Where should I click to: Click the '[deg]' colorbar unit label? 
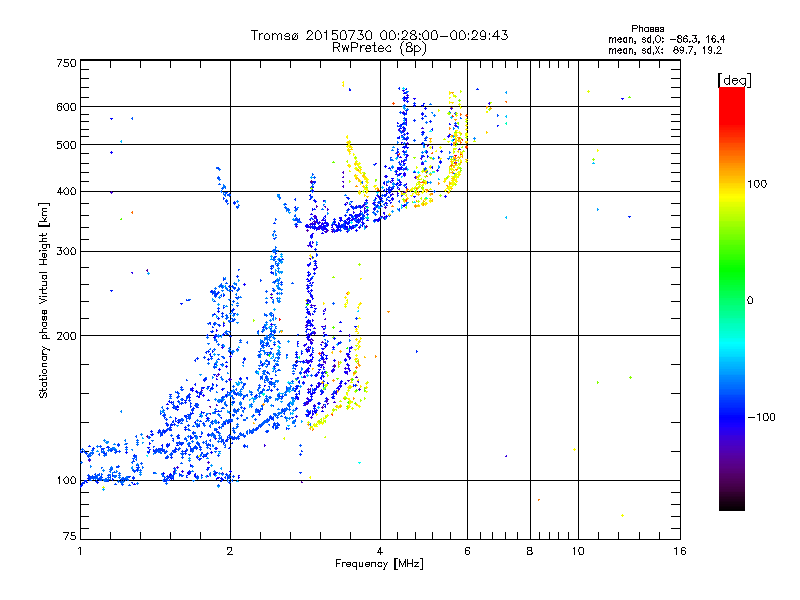[x=734, y=80]
